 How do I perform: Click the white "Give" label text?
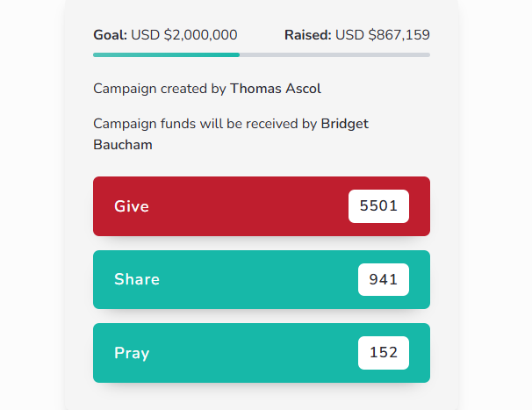(132, 206)
